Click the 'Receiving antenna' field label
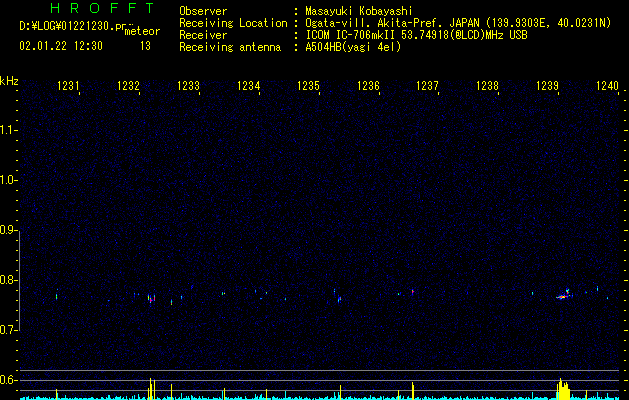 click(230, 47)
